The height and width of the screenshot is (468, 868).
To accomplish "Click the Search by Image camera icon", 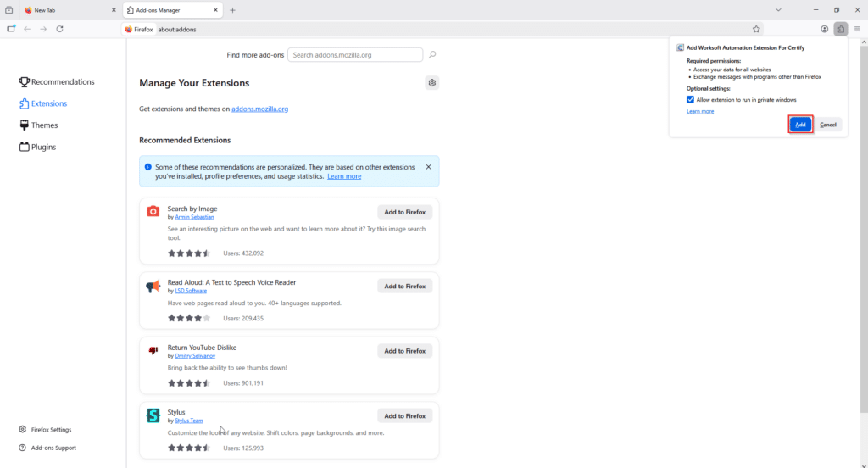I will [x=153, y=212].
